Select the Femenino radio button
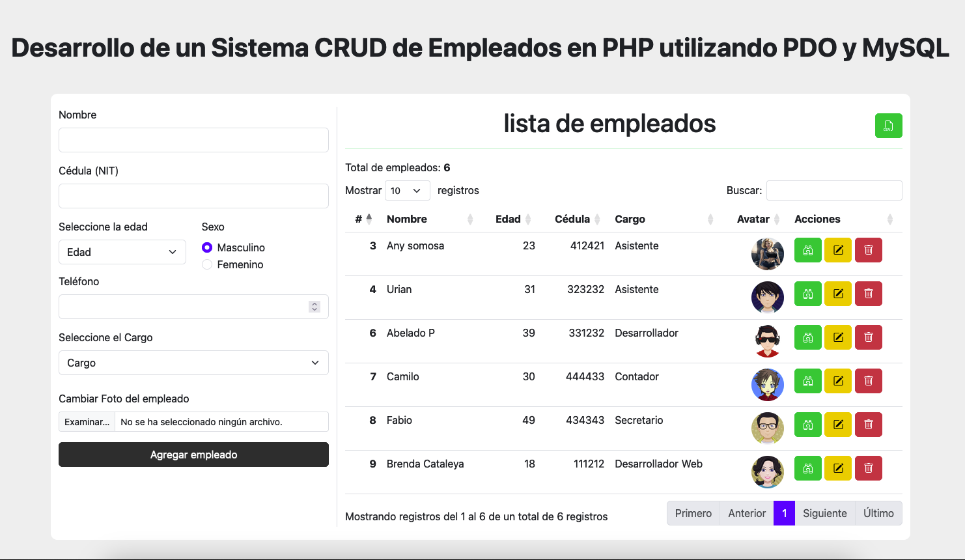 point(207,264)
